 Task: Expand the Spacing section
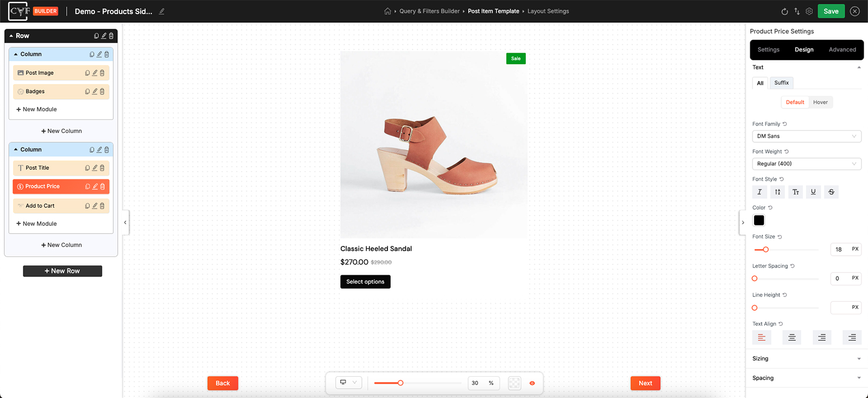tap(807, 378)
